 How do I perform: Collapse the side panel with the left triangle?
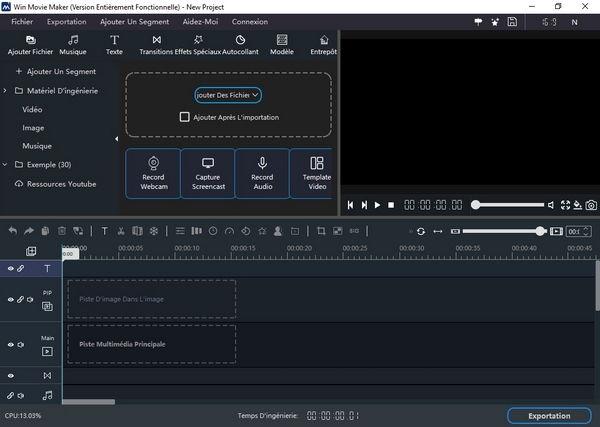116,139
